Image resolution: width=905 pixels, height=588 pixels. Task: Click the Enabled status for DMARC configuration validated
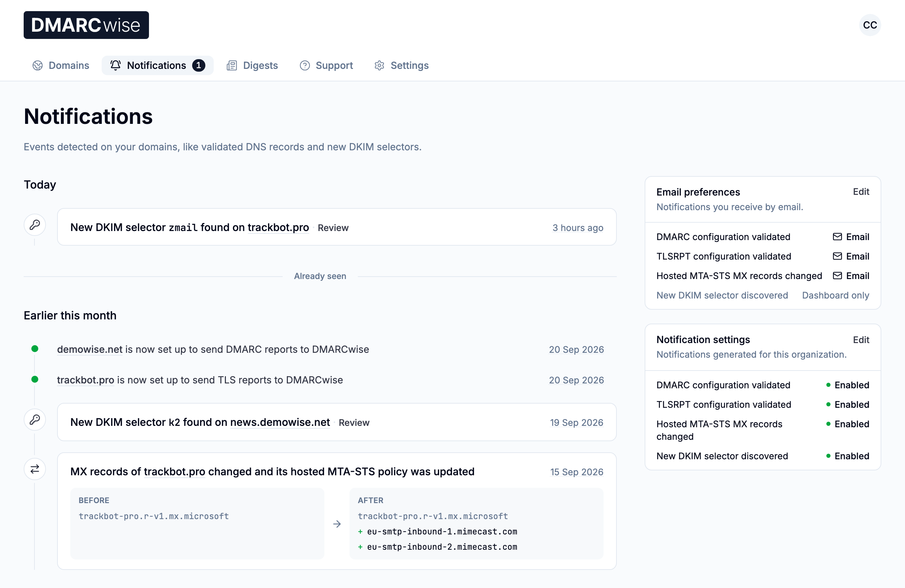coord(848,385)
